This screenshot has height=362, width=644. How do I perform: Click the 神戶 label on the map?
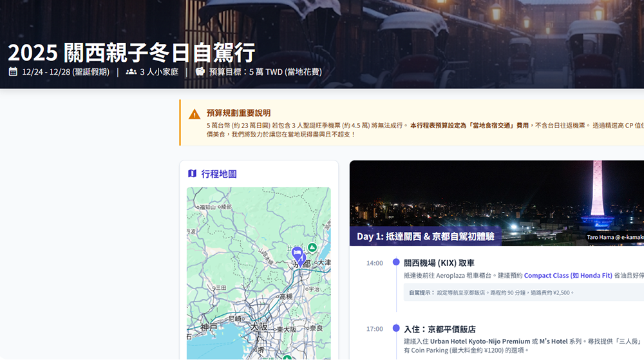pyautogui.click(x=208, y=327)
